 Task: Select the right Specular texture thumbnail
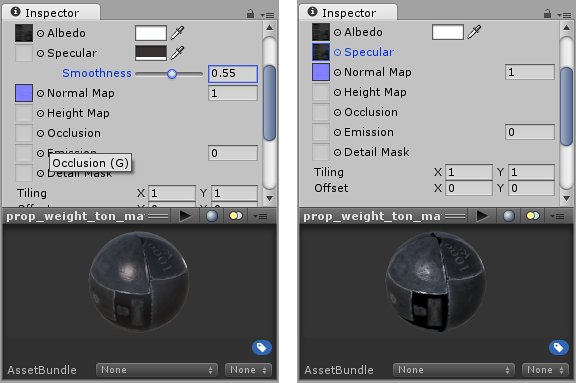[321, 52]
